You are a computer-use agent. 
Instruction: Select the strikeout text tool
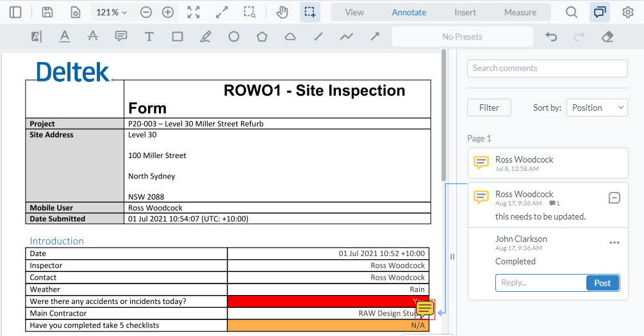pos(93,36)
